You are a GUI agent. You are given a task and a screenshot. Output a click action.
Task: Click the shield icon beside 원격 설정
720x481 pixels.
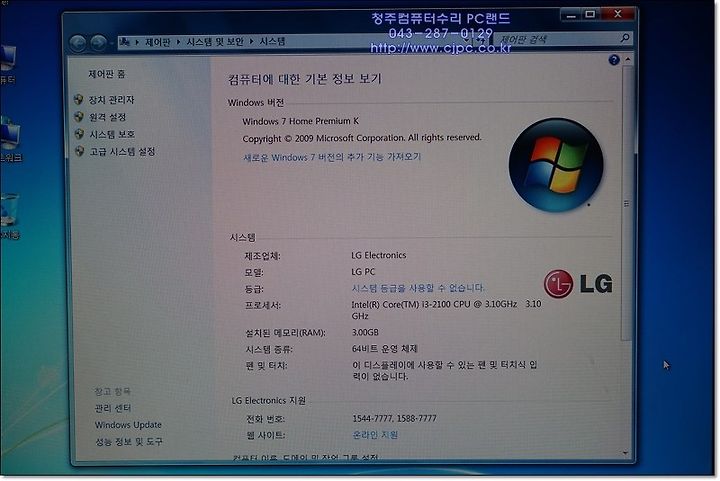pyautogui.click(x=79, y=117)
